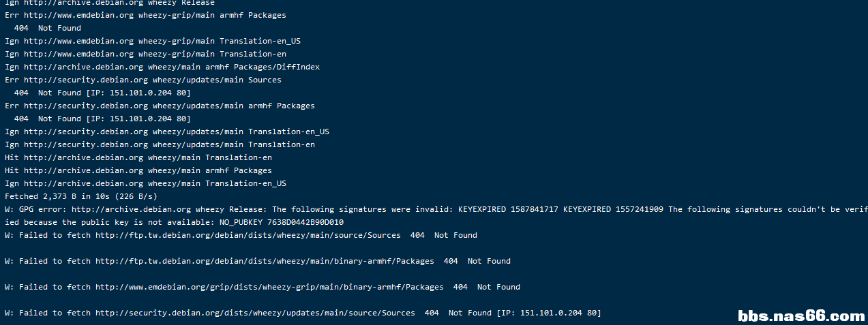
Task: Click the Ign emdebian wheezy-grip Translation-en_US line
Action: point(153,41)
